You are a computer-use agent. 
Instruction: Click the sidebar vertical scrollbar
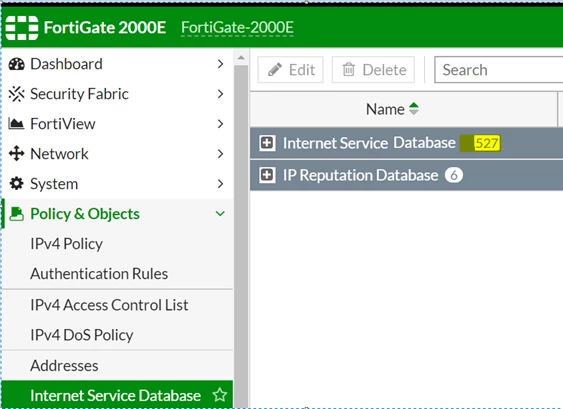tap(241, 236)
